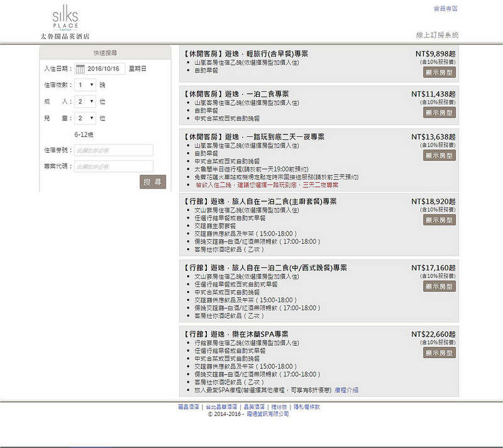Show room types for NT$13,638 package
Image resolution: width=503 pixels, height=448 pixels.
tap(439, 155)
